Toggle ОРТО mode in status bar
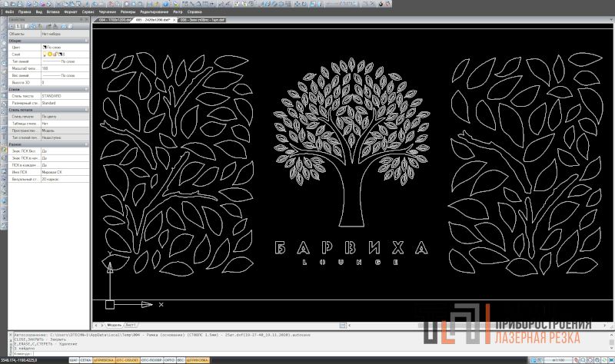 click(169, 359)
